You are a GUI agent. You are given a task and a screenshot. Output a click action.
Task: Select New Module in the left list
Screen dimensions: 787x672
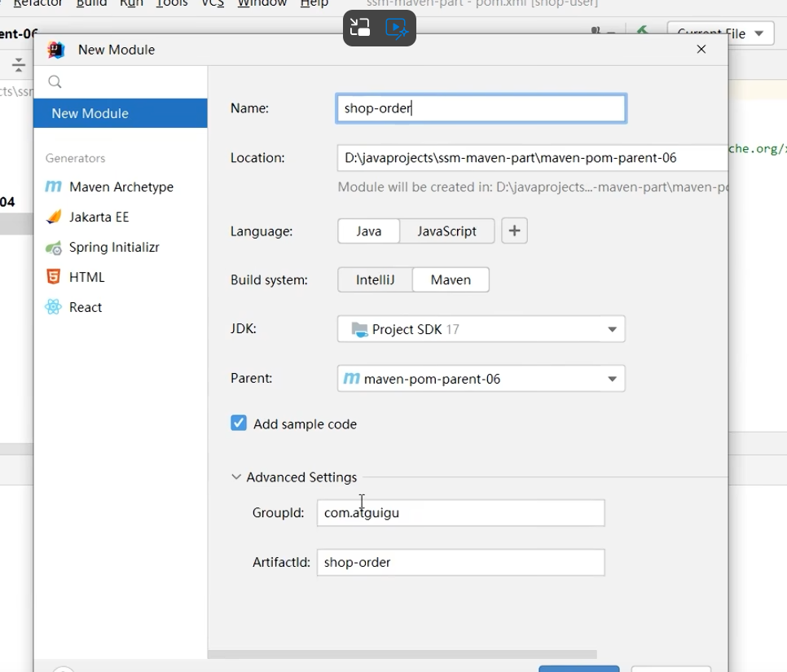(121, 113)
